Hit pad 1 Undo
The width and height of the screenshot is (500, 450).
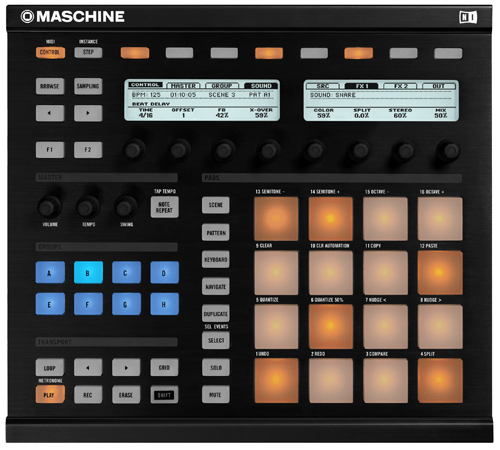[276, 380]
